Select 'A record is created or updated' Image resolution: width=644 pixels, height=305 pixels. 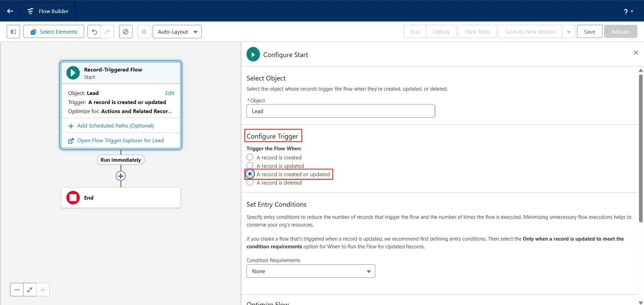tap(250, 174)
